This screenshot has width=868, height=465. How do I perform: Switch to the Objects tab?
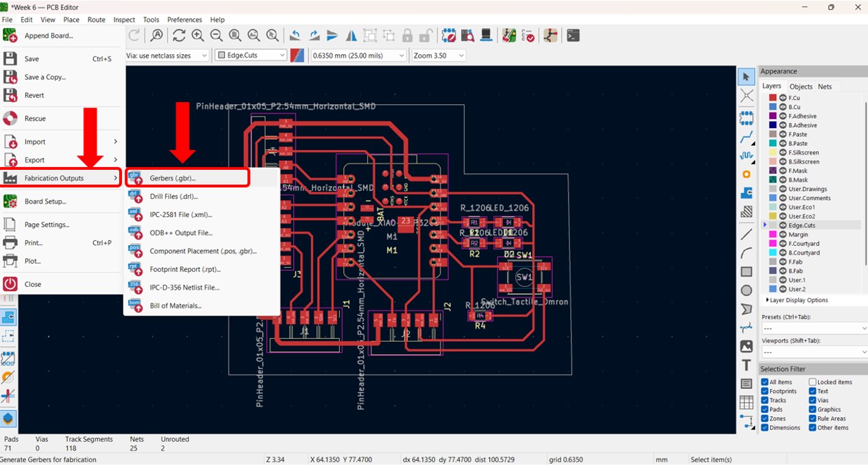pos(800,86)
